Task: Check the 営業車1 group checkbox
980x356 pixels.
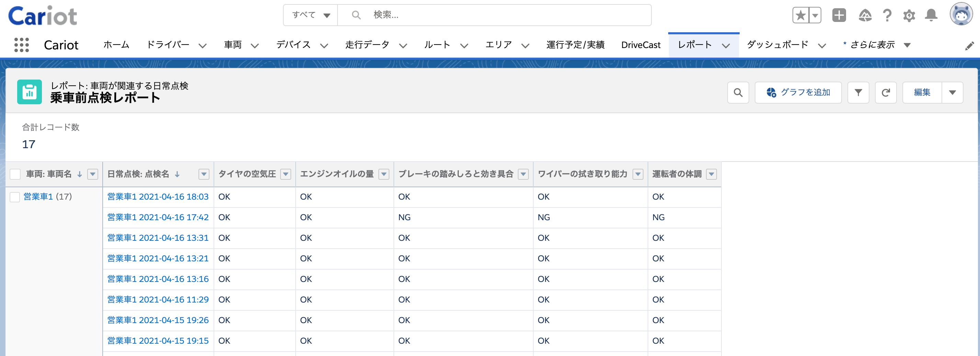Action: 15,197
